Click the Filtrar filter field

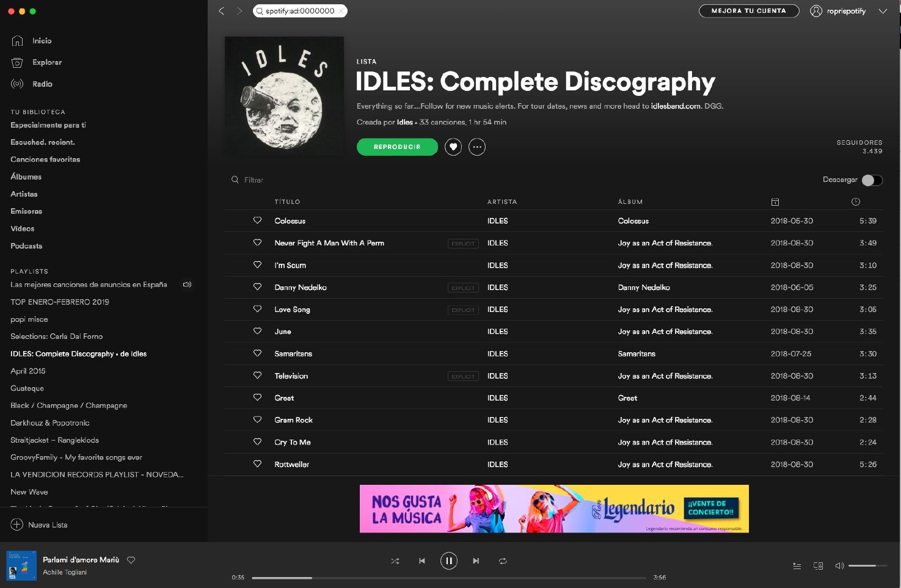click(254, 180)
